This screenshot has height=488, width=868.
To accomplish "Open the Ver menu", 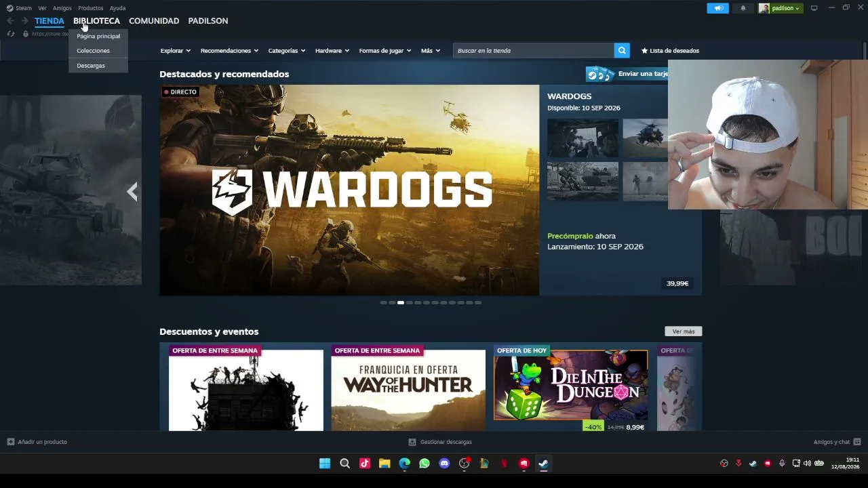I will (x=42, y=8).
